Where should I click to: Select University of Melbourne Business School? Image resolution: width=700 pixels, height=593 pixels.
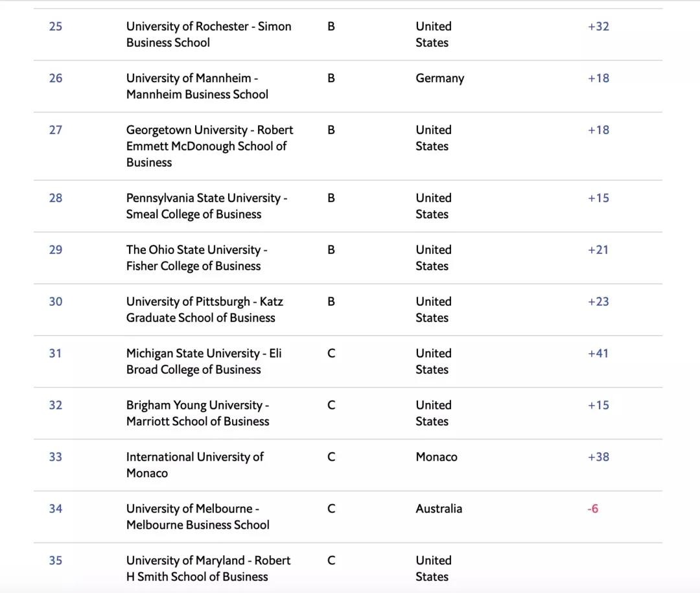click(198, 517)
